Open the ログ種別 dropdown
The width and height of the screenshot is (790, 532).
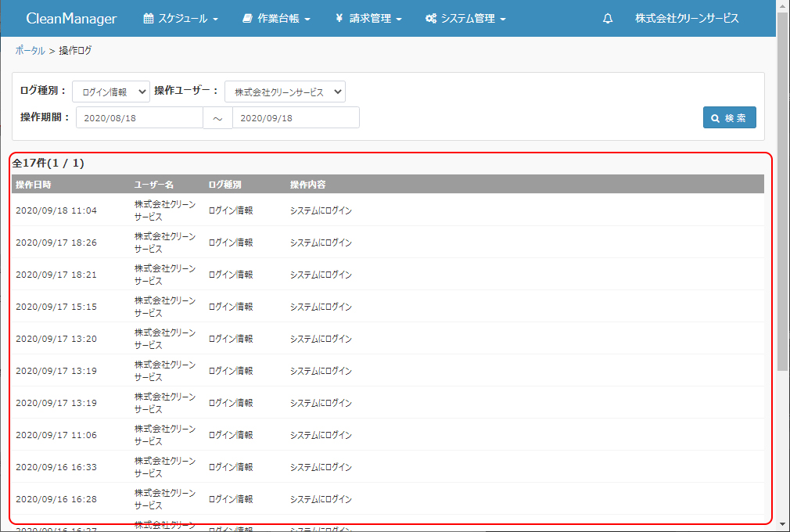point(110,92)
